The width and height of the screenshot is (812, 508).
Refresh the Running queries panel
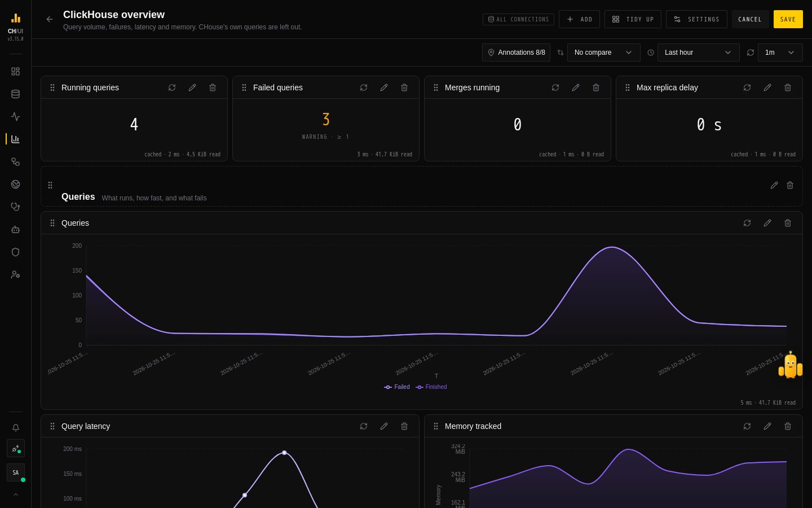point(172,87)
